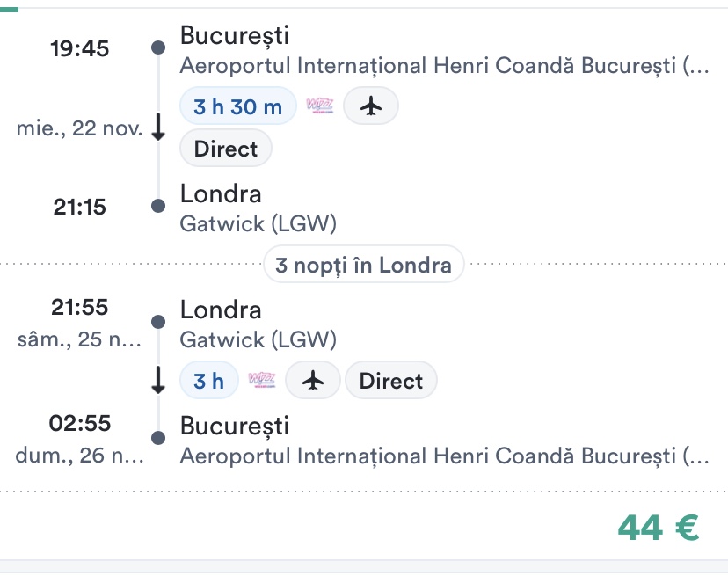The height and width of the screenshot is (576, 728).
Task: Select the 3 h return duration chip
Action: 209,381
